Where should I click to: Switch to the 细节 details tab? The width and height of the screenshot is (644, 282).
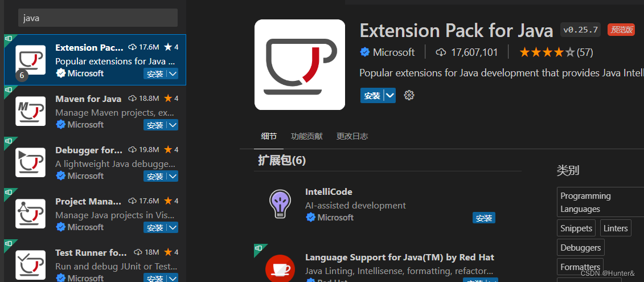269,137
